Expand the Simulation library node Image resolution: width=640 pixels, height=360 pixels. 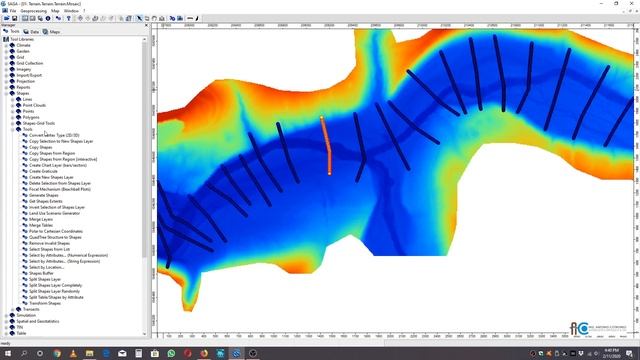[6, 315]
